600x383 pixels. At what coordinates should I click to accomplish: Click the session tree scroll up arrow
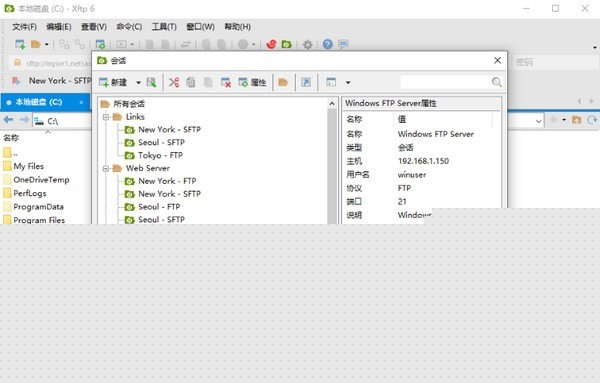tap(332, 104)
